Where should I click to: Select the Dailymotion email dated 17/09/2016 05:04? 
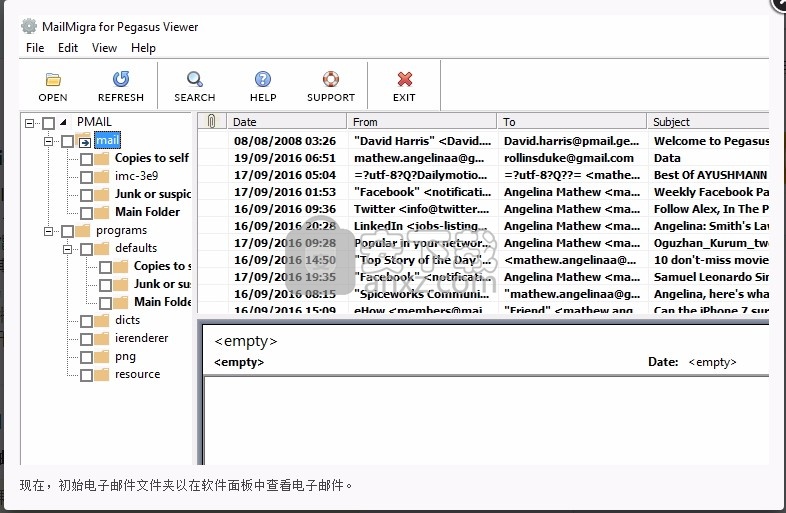483,175
